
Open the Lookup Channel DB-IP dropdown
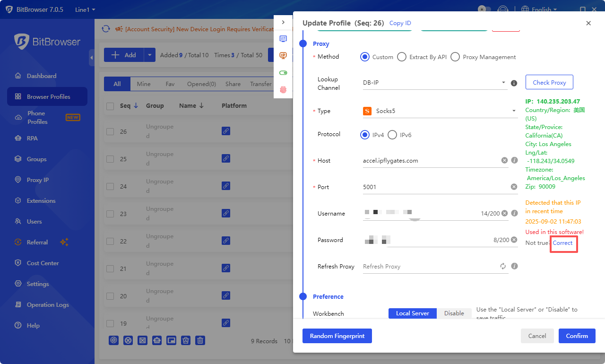434,83
